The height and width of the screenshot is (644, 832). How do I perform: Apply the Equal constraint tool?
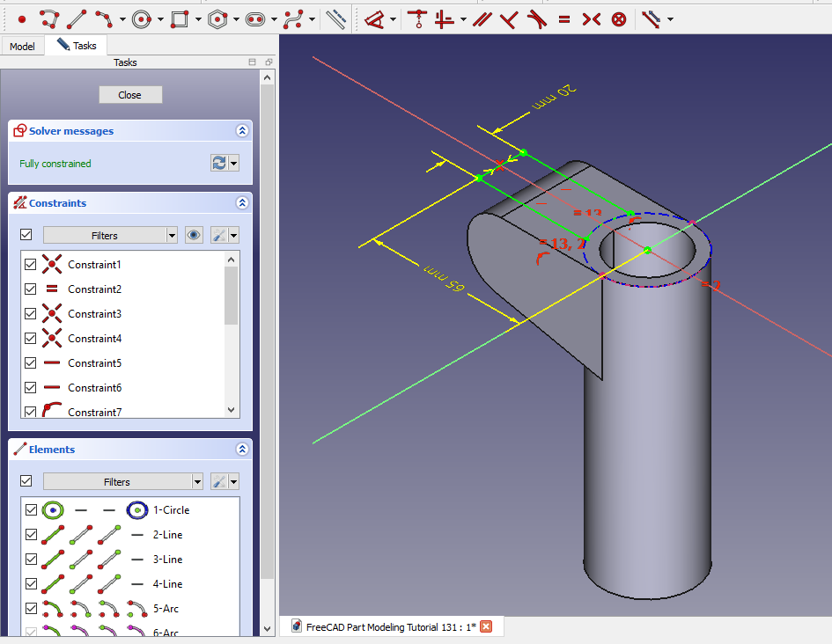(x=563, y=18)
